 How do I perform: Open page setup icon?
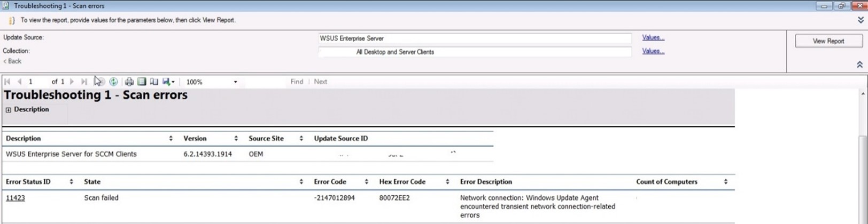point(154,82)
